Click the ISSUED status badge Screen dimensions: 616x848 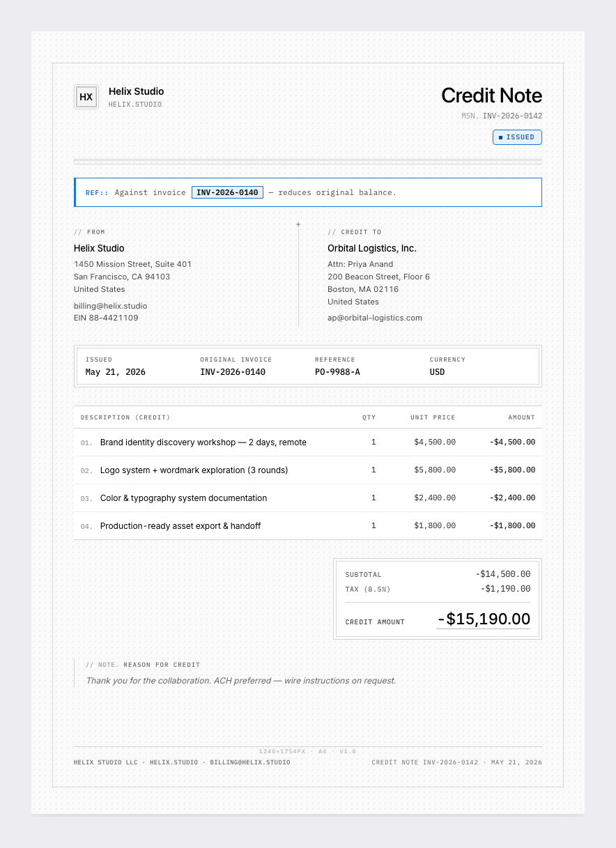[517, 137]
